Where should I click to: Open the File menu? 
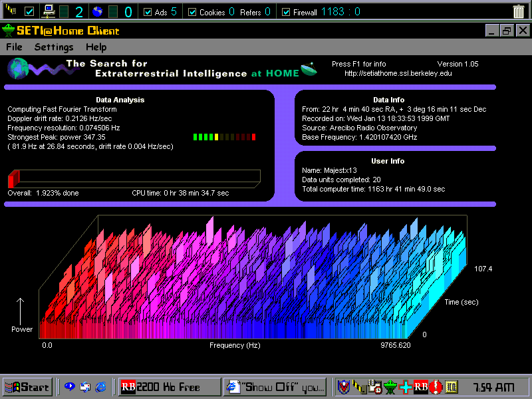[x=14, y=47]
